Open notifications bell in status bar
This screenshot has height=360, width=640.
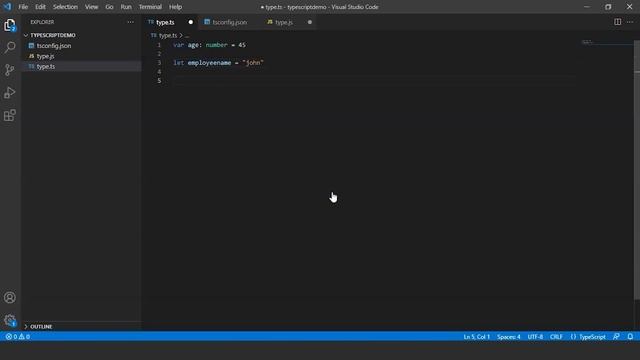[630, 337]
